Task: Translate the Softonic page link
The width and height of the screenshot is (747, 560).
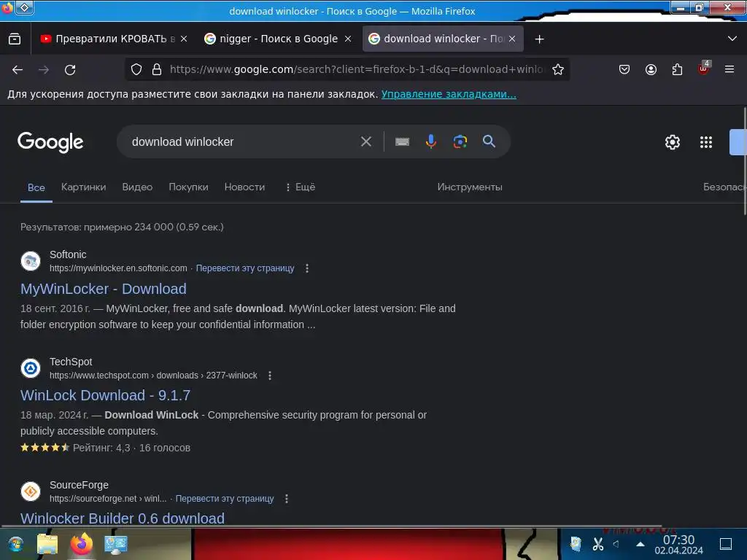Action: (245, 268)
